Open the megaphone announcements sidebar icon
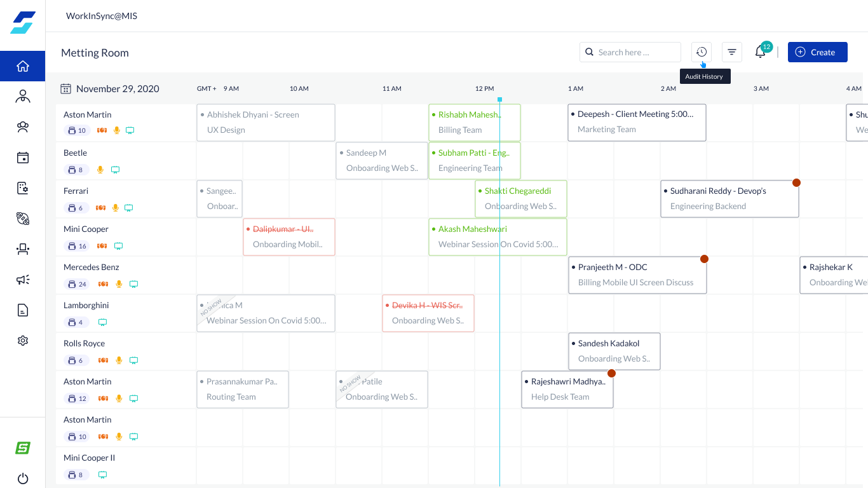 (x=23, y=280)
